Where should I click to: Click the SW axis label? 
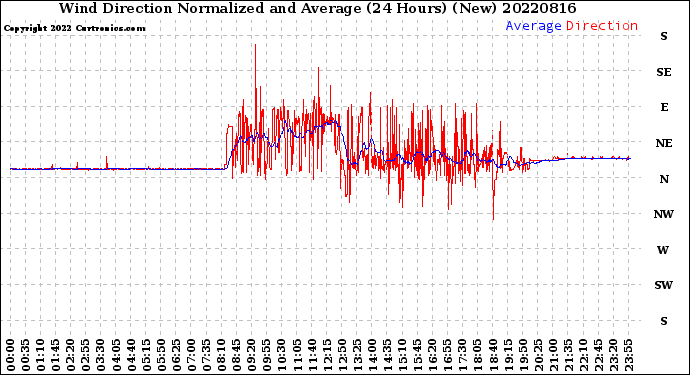(x=663, y=285)
